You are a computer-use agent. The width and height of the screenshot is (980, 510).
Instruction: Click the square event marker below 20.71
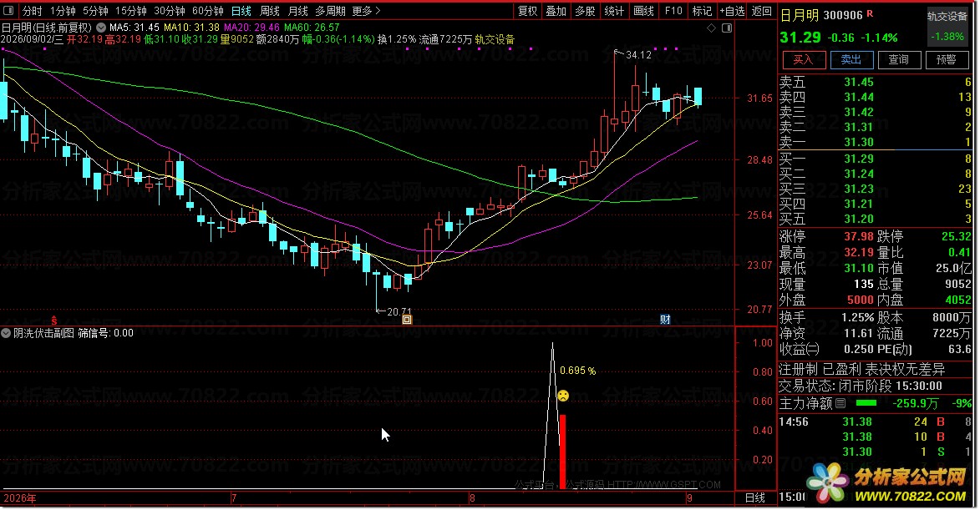(407, 321)
